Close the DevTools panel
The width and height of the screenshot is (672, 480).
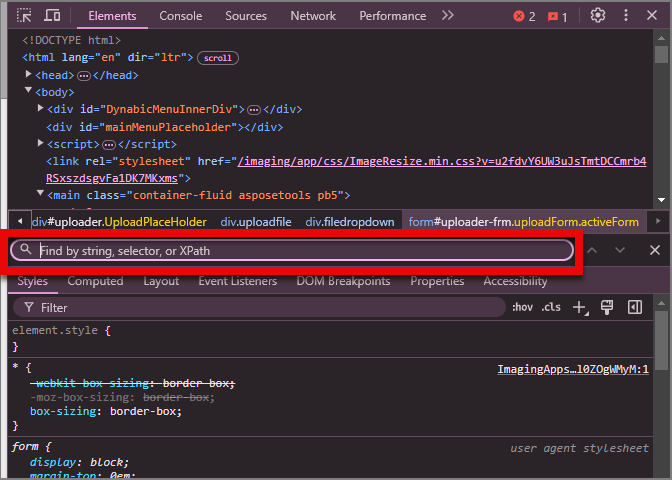[x=652, y=16]
